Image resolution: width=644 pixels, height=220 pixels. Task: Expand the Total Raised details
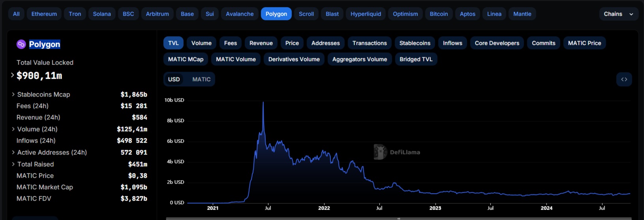point(13,164)
